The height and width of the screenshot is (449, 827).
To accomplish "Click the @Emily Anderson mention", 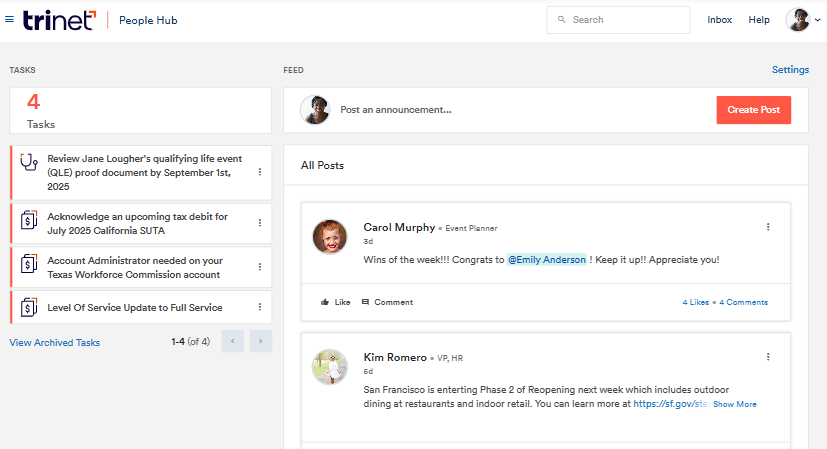I will click(546, 260).
